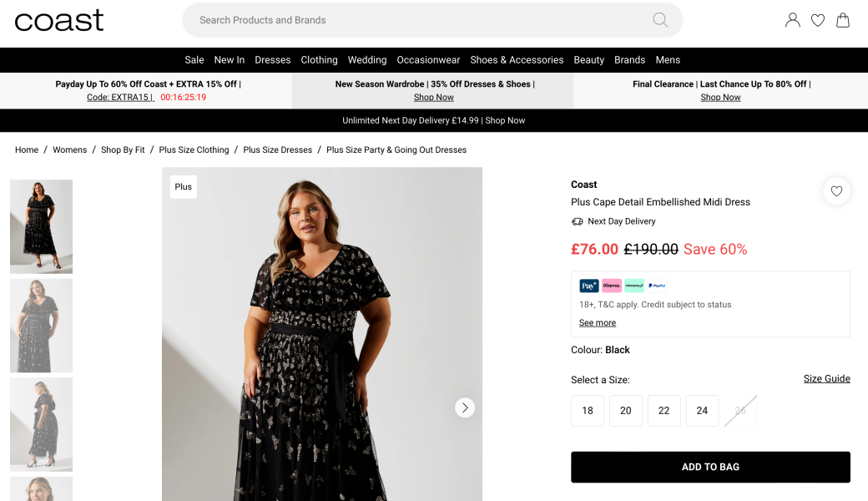Open the shopping bag icon
The width and height of the screenshot is (868, 501).
click(843, 20)
